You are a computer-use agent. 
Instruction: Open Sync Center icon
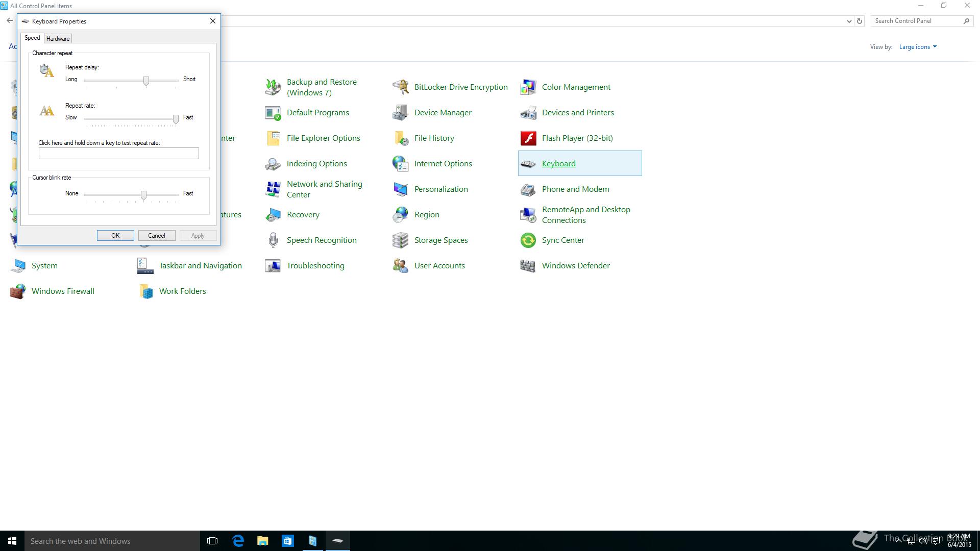[x=528, y=240]
